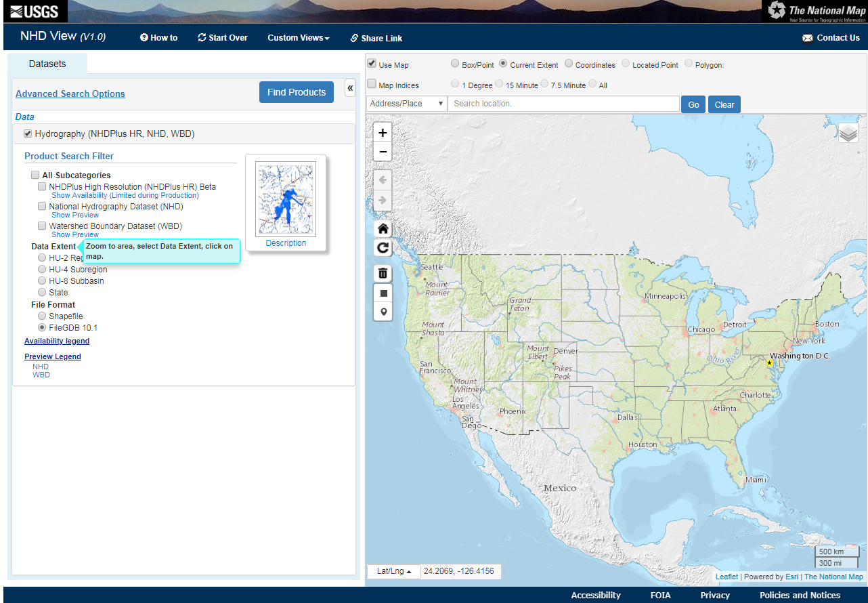Click the Find Products button
The height and width of the screenshot is (603, 868).
pyautogui.click(x=296, y=92)
